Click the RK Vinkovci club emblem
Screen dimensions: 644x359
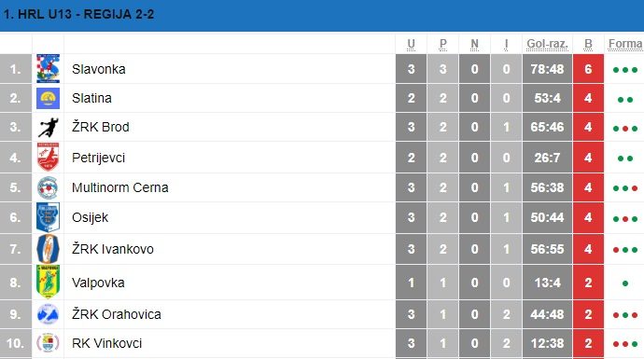pyautogui.click(x=48, y=342)
